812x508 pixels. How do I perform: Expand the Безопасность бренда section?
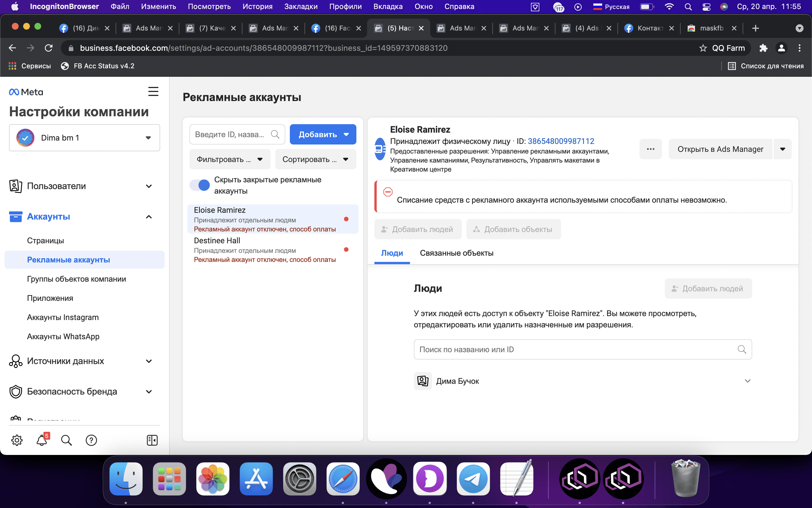(149, 392)
